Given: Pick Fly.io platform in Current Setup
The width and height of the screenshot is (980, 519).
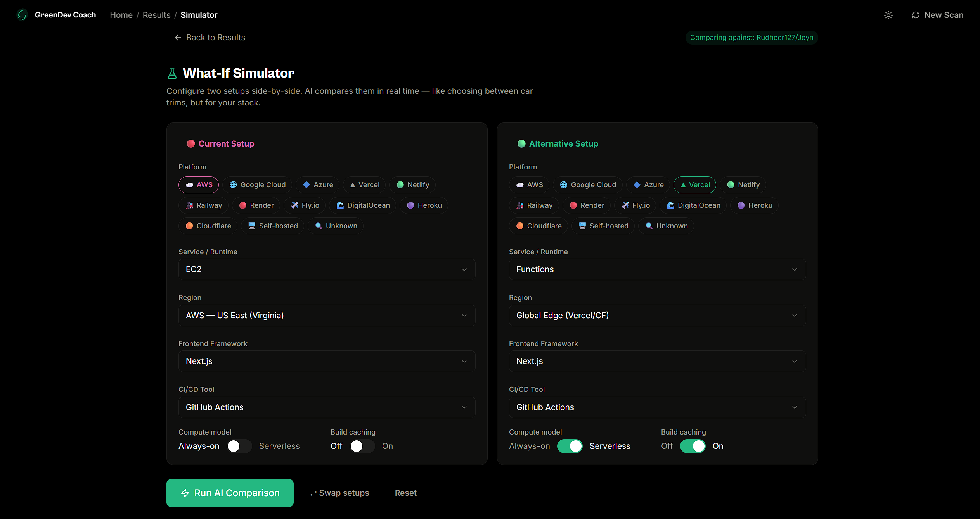Looking at the screenshot, I should pyautogui.click(x=305, y=205).
